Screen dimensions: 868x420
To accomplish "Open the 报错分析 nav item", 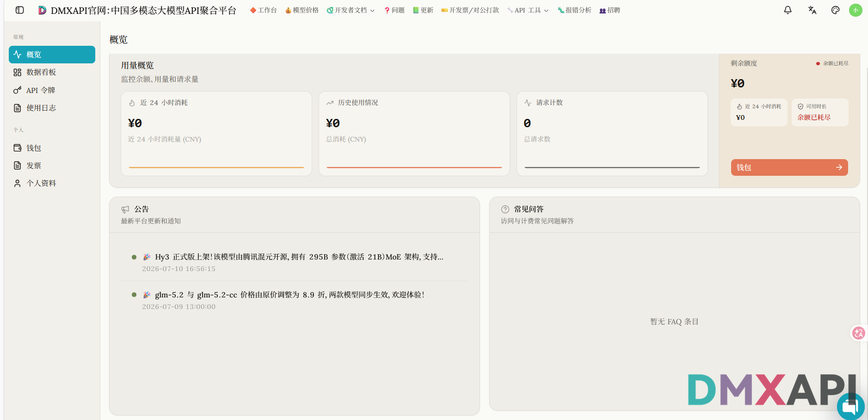I will tap(574, 10).
